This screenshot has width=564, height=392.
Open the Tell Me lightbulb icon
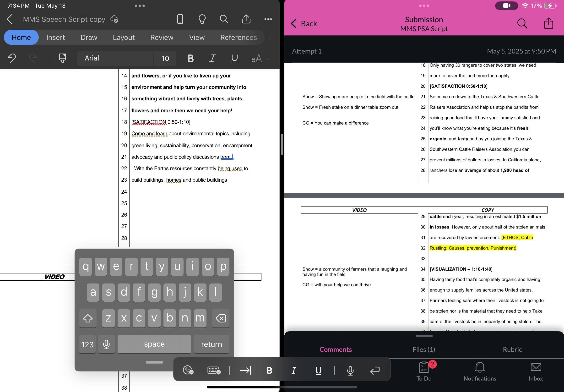[x=202, y=19]
